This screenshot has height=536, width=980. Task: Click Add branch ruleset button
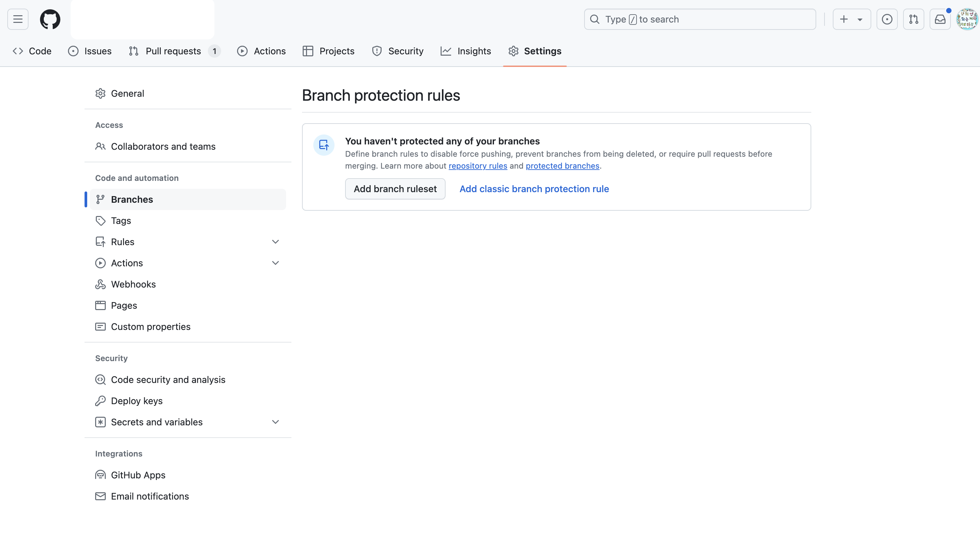[x=395, y=189]
